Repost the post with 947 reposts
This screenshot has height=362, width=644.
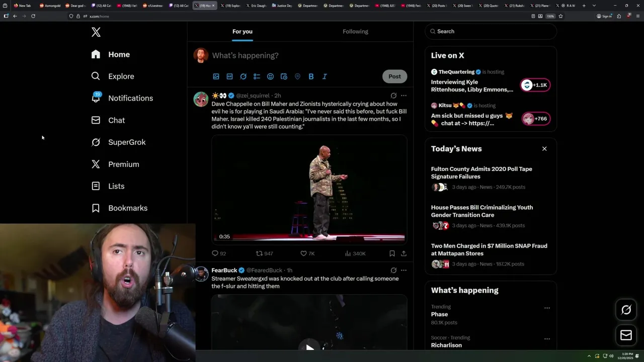point(264,253)
